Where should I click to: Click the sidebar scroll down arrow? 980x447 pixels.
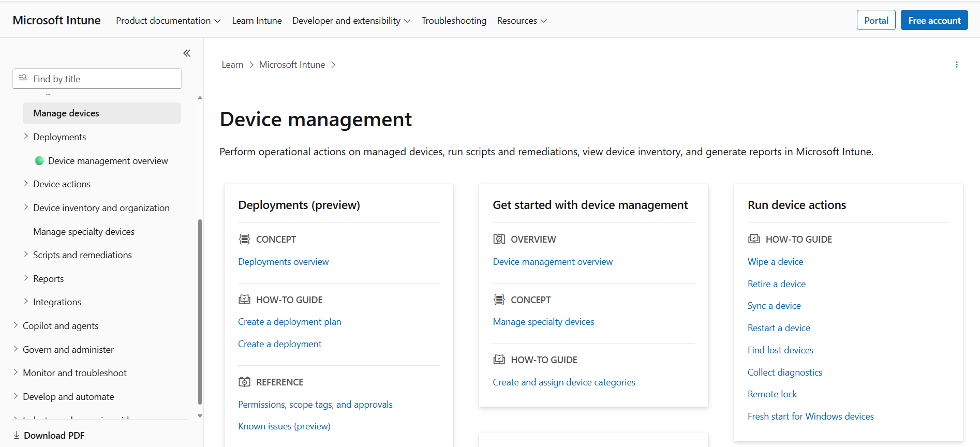pyautogui.click(x=200, y=416)
